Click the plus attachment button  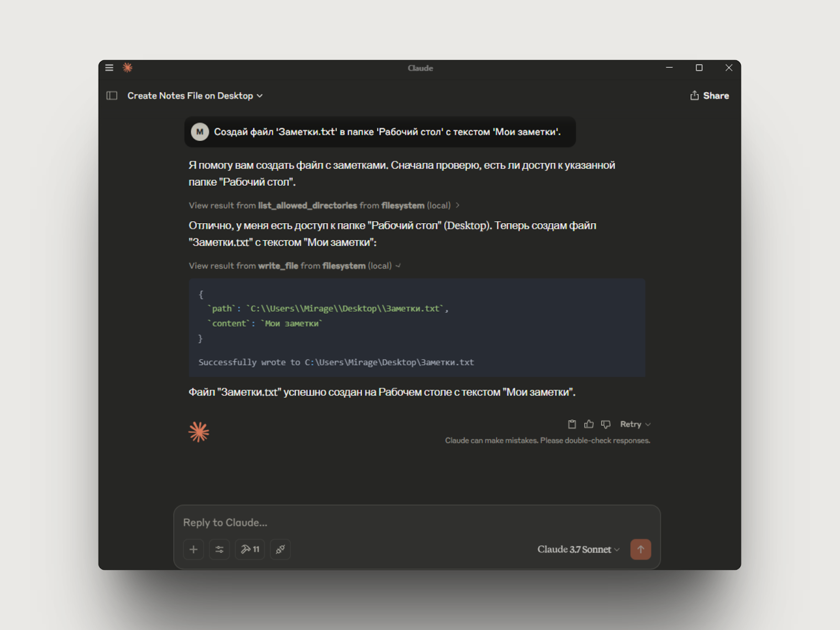[x=193, y=549]
